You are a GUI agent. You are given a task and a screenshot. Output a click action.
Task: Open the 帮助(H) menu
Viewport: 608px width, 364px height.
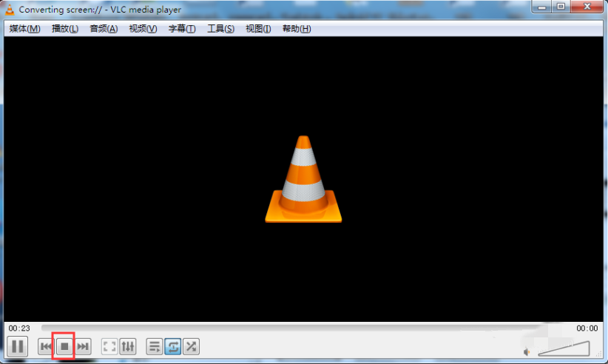point(297,29)
